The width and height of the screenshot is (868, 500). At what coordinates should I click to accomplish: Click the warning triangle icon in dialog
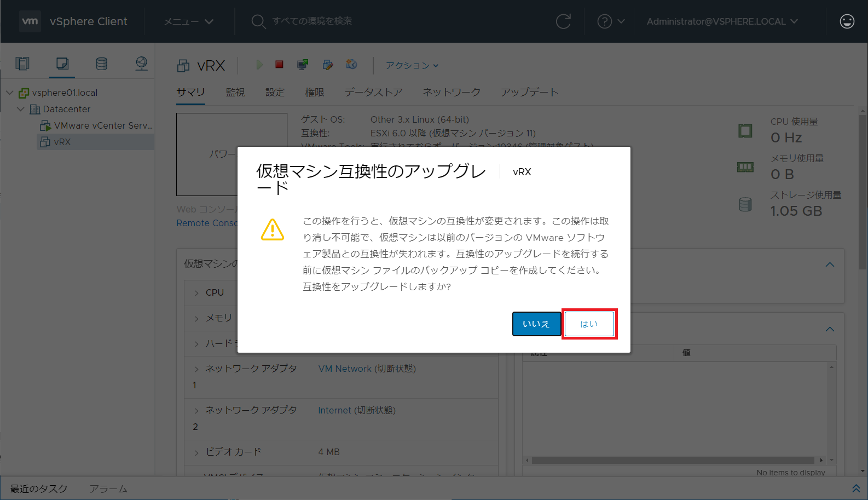pyautogui.click(x=273, y=229)
